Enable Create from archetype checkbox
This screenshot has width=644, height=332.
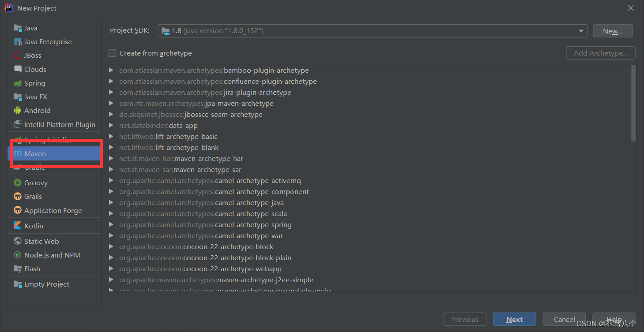(113, 53)
